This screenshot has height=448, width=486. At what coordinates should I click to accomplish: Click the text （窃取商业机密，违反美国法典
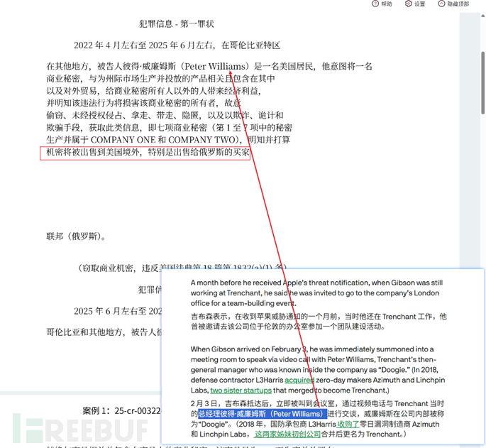click(182, 268)
